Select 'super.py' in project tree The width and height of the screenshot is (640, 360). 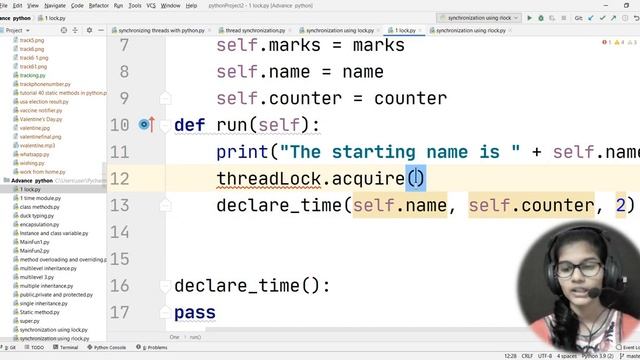29,321
